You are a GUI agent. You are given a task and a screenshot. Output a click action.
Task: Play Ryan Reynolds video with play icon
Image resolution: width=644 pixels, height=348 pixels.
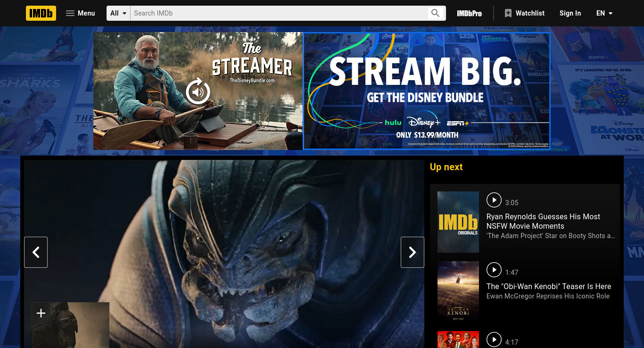pyautogui.click(x=494, y=200)
